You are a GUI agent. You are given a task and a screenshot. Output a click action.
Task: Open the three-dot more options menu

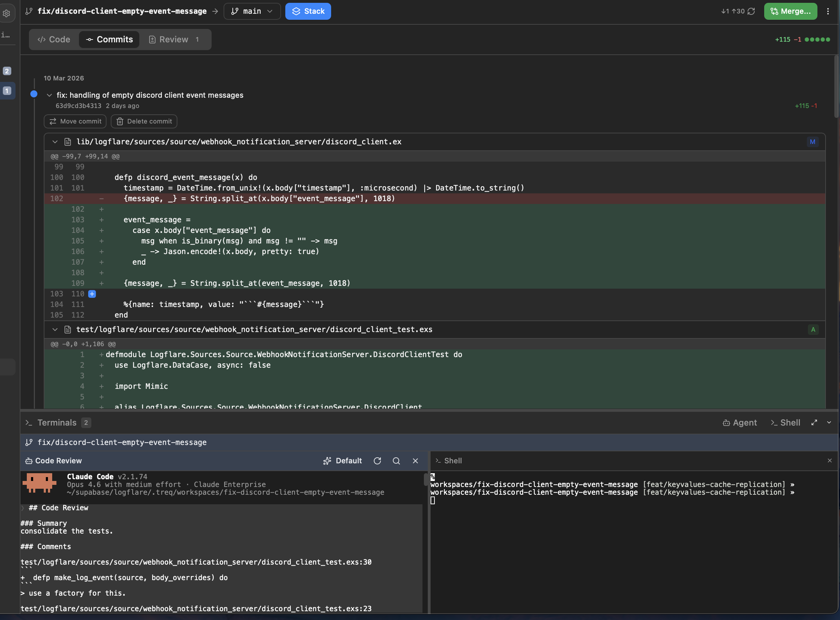pos(828,11)
